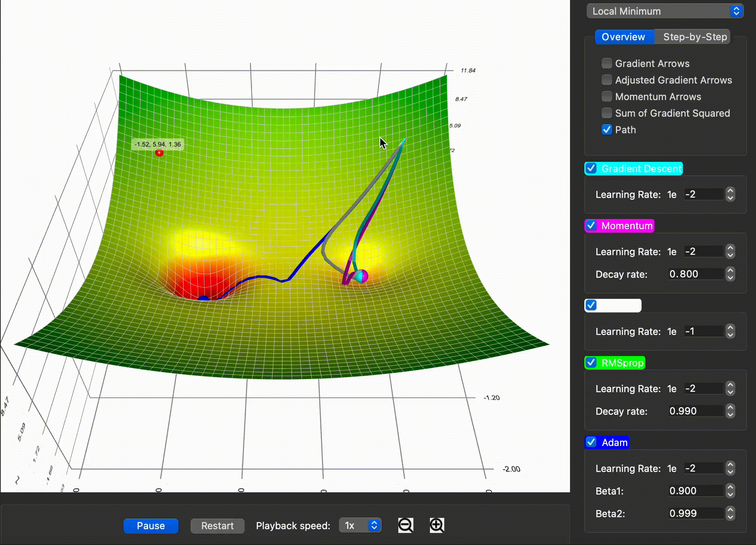Screen dimensions: 756x545
Task: Select the Overview tab
Action: click(x=623, y=37)
